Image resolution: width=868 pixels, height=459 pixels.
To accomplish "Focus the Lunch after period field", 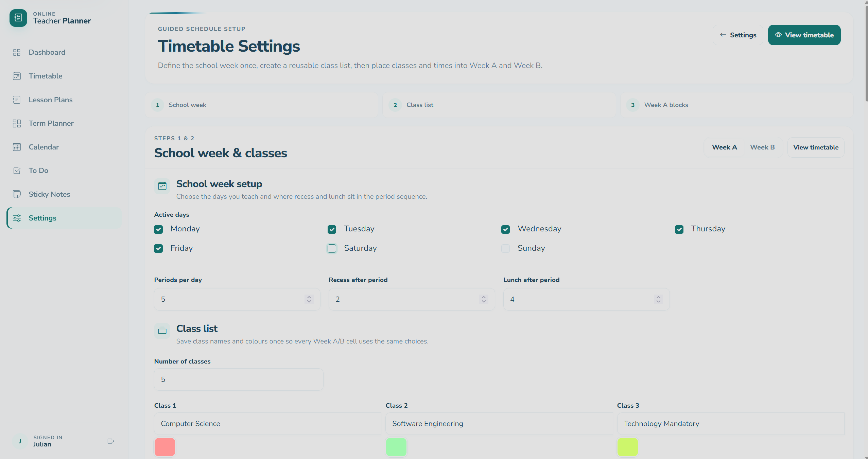I will 587,299.
